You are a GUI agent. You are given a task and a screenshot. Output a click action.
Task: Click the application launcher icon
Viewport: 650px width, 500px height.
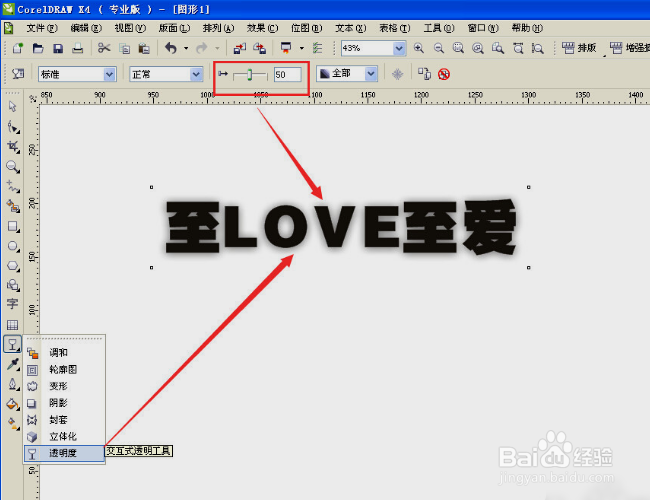[286, 48]
